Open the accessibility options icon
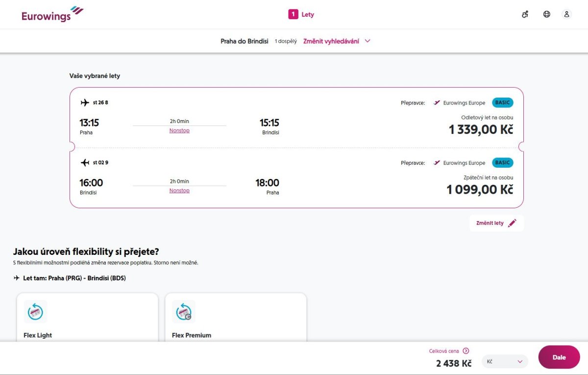Screen dimensions: 588x375 pyautogui.click(x=525, y=14)
